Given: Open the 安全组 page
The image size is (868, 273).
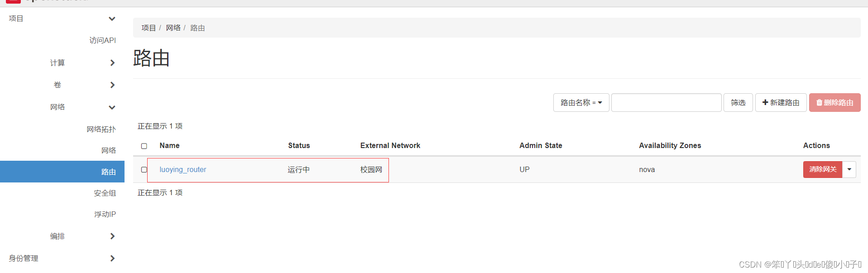Looking at the screenshot, I should 105,193.
